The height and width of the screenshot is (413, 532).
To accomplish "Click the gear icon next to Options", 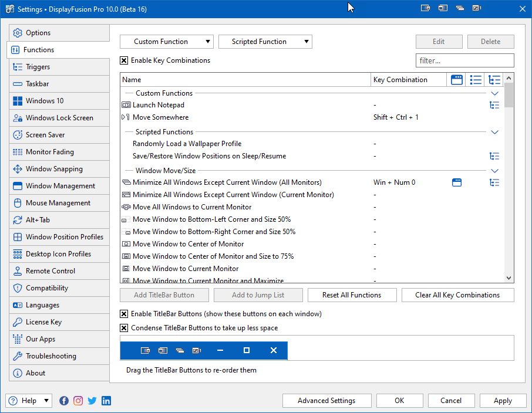I will (x=17, y=33).
